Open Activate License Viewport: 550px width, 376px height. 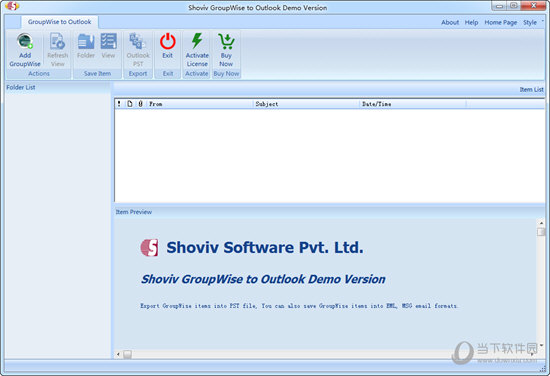point(197,49)
